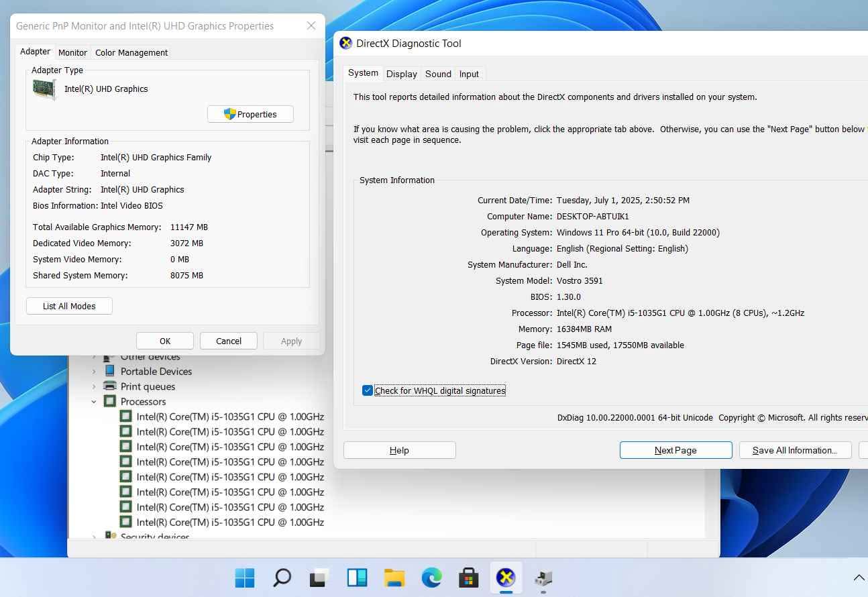Click the current date/time value
This screenshot has height=597, width=868.
[623, 201]
